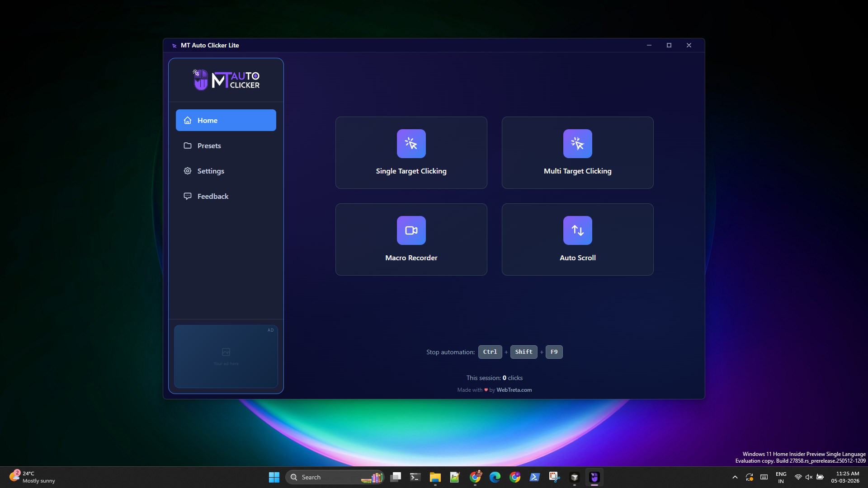Open Microsoft Edge from the taskbar
Image resolution: width=868 pixels, height=488 pixels.
(x=495, y=477)
